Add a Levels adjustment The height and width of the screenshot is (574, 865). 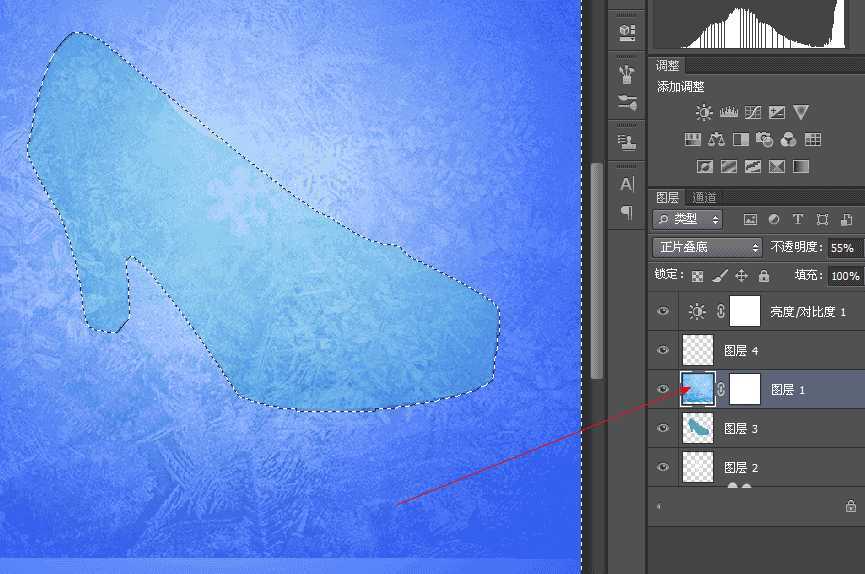pyautogui.click(x=729, y=113)
